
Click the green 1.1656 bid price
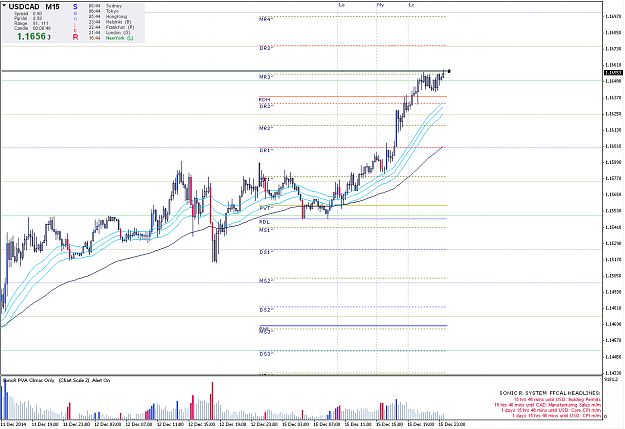coord(31,36)
